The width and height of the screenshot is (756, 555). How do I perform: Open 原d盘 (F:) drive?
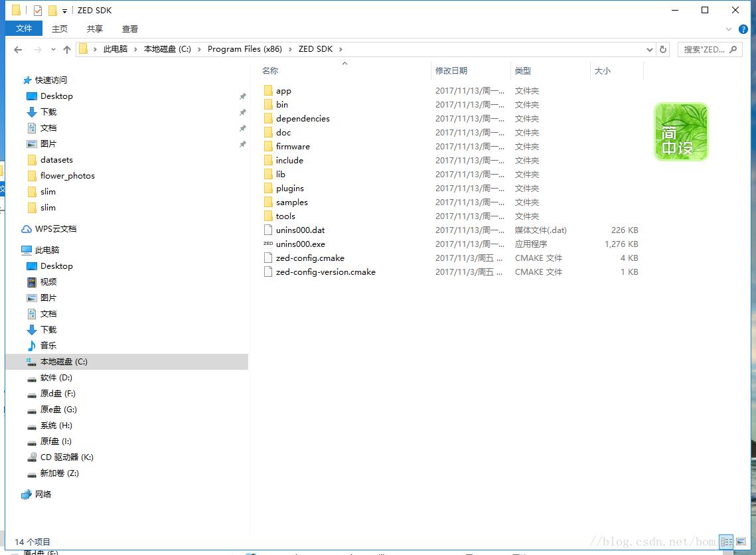tap(58, 394)
